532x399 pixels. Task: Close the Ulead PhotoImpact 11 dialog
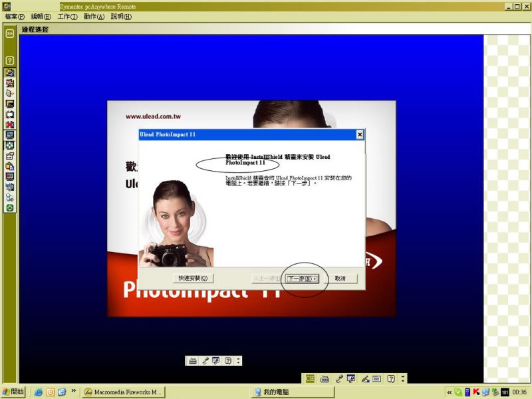pos(360,135)
